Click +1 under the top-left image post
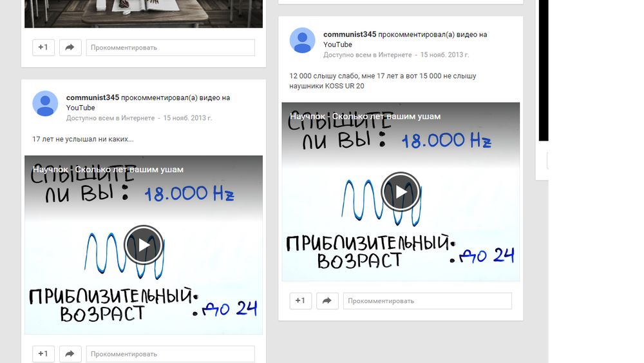 pyautogui.click(x=43, y=48)
